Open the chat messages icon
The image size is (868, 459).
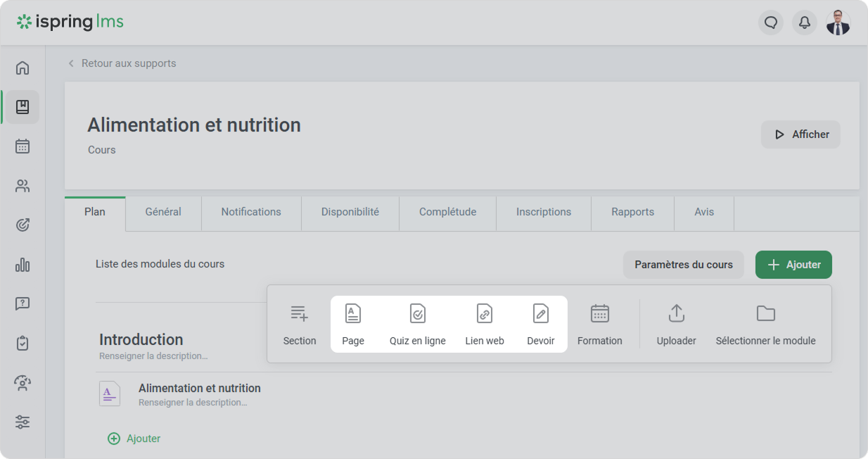(771, 23)
